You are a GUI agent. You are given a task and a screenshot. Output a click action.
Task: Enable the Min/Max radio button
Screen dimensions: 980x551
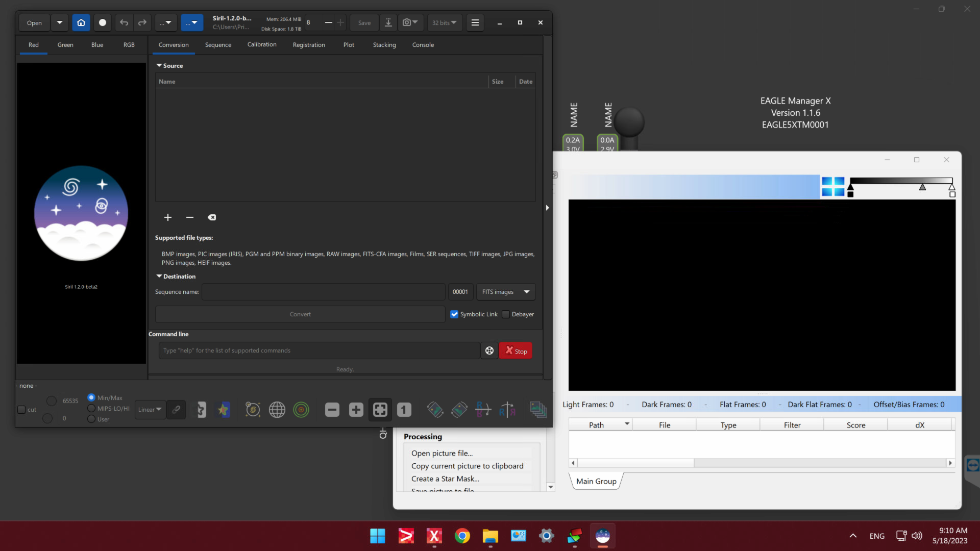tap(91, 397)
